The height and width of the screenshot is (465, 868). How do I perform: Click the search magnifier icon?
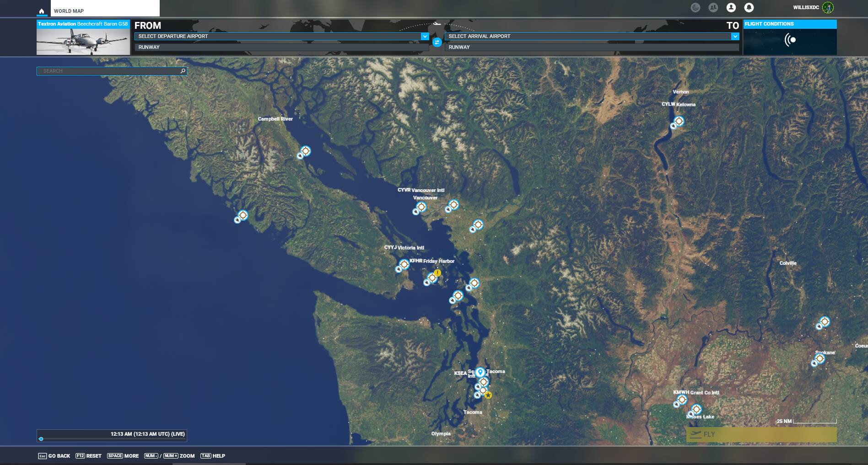[183, 71]
